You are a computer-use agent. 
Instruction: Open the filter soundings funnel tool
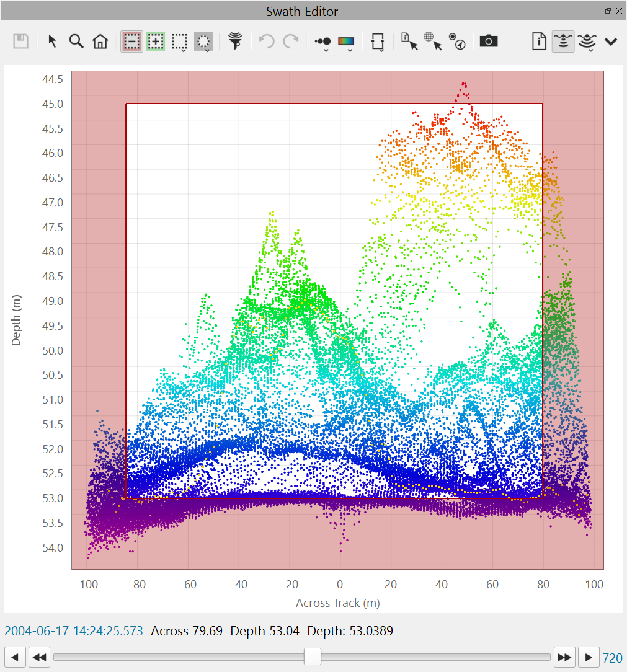(235, 42)
